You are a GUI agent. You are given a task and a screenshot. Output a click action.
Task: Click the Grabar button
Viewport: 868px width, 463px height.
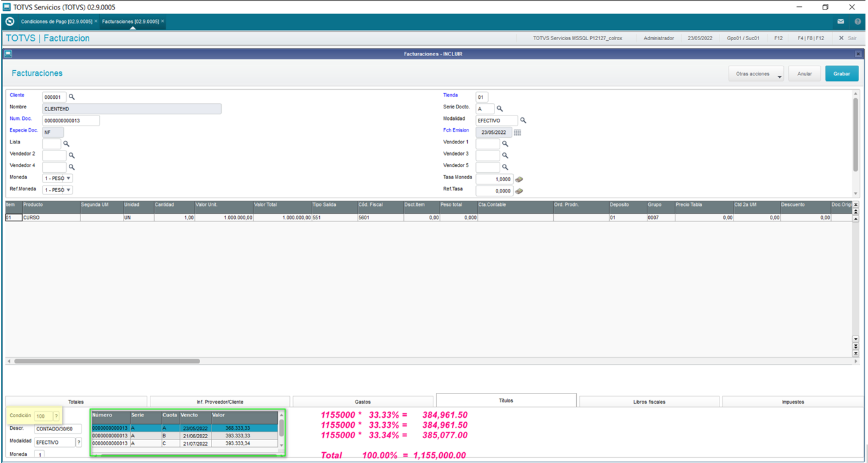pyautogui.click(x=842, y=74)
